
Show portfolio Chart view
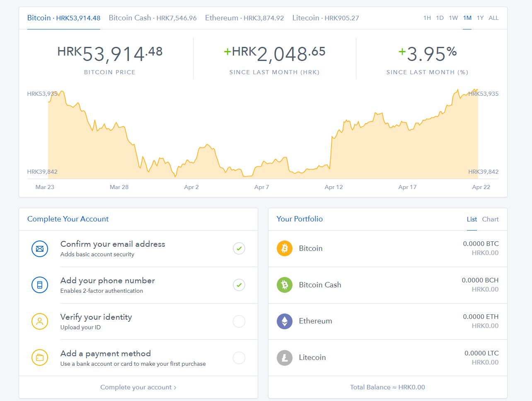click(490, 219)
